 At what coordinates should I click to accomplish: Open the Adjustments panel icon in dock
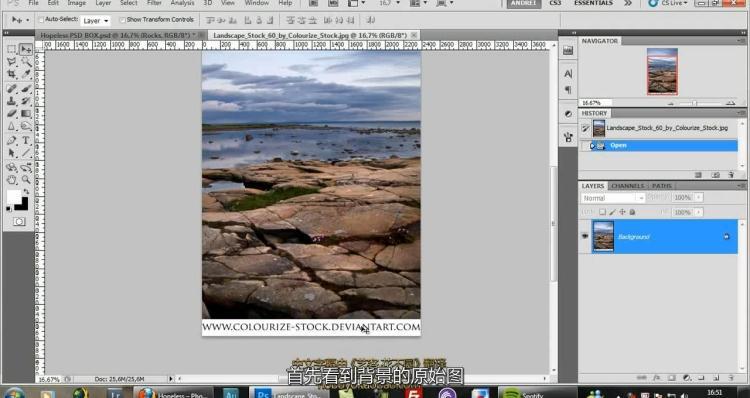coord(568,114)
